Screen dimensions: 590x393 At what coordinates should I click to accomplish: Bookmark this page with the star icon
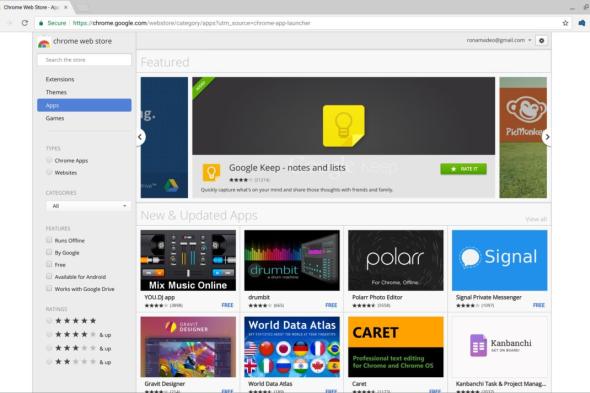click(x=565, y=23)
